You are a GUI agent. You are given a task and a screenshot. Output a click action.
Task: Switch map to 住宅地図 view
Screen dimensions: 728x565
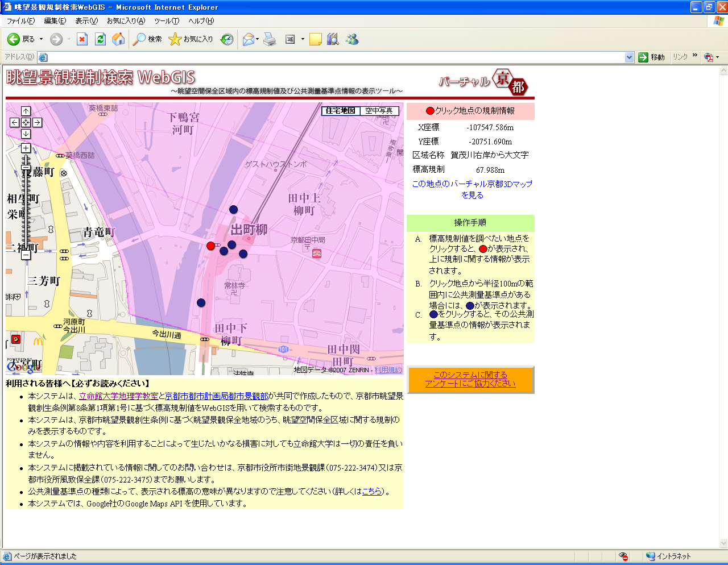coord(341,111)
